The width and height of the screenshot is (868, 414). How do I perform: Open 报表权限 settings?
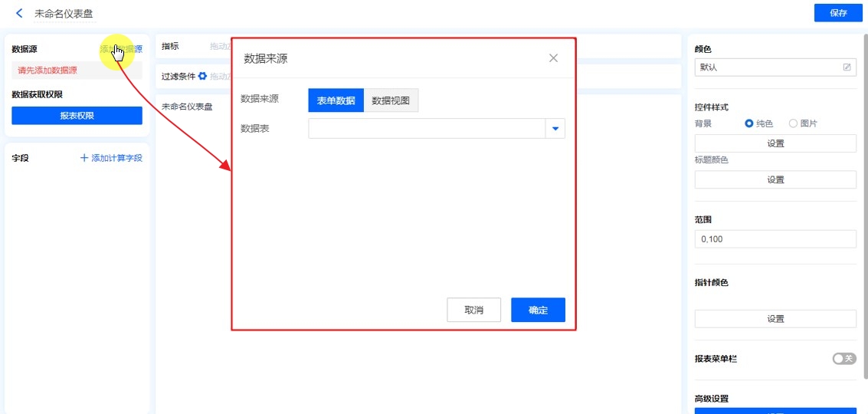point(77,116)
